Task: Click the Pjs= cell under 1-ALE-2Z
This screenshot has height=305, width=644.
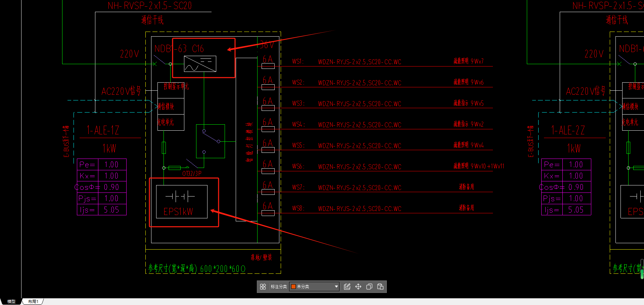Action: (x=552, y=199)
